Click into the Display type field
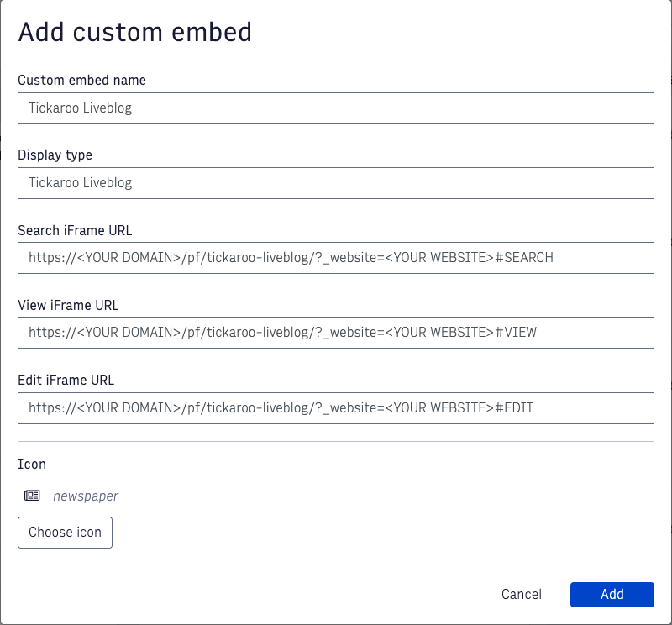The height and width of the screenshot is (625, 672). [335, 183]
